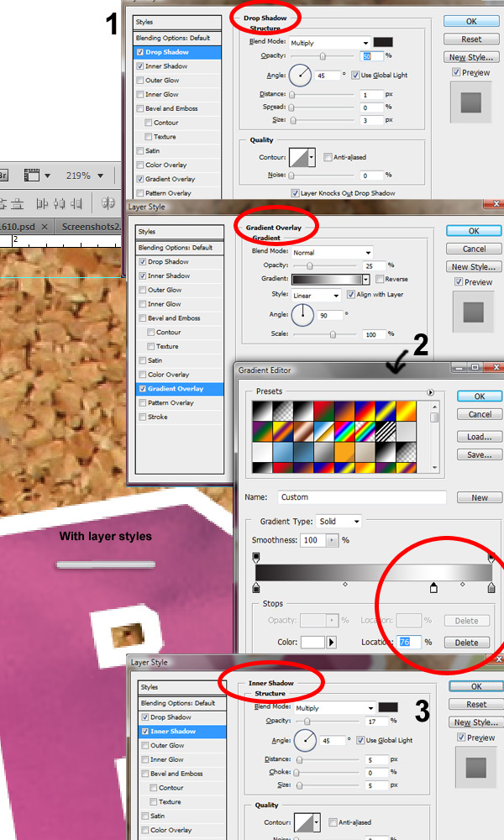The width and height of the screenshot is (504, 840).
Task: Click the Inner Shadow contour thumbnail
Action: pyautogui.click(x=304, y=822)
